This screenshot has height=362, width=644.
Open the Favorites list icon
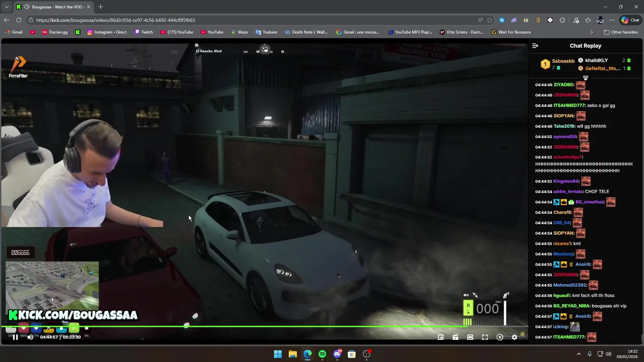[x=588, y=20]
